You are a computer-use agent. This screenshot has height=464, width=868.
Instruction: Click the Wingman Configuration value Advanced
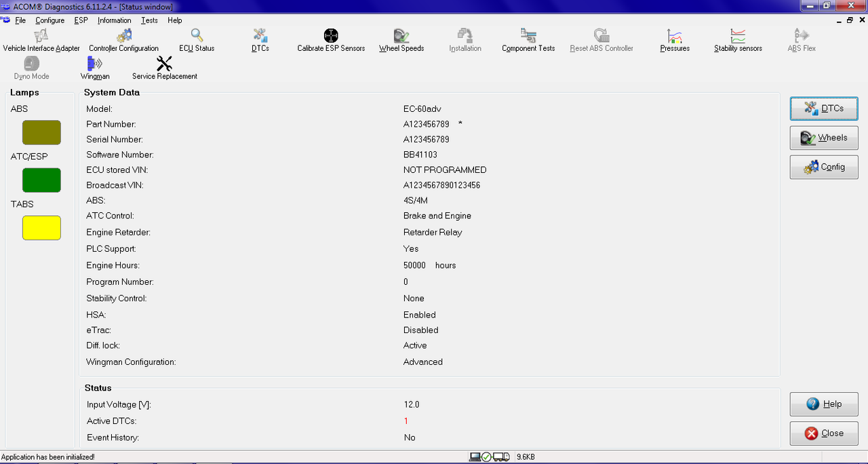point(423,362)
